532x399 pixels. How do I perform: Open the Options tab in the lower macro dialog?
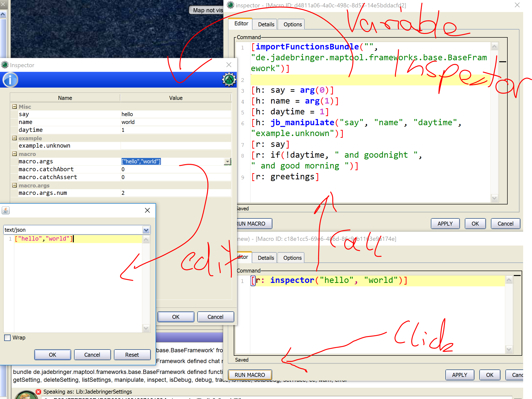point(292,258)
